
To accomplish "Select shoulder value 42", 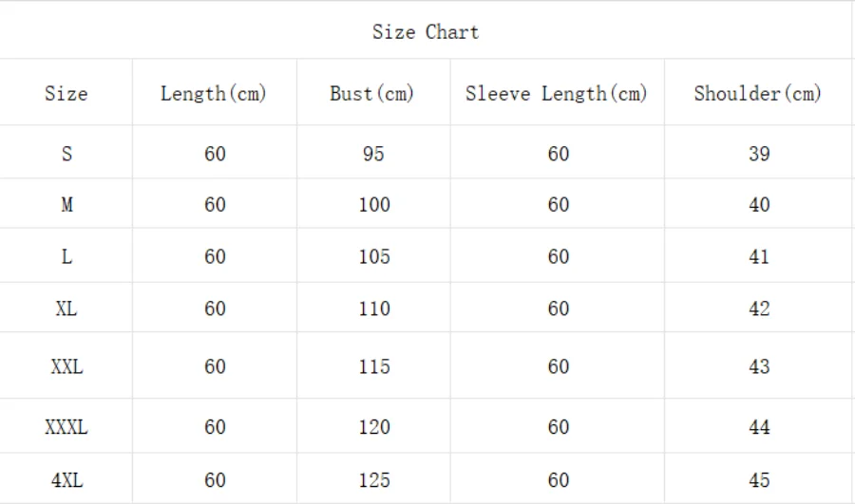I will click(x=758, y=308).
